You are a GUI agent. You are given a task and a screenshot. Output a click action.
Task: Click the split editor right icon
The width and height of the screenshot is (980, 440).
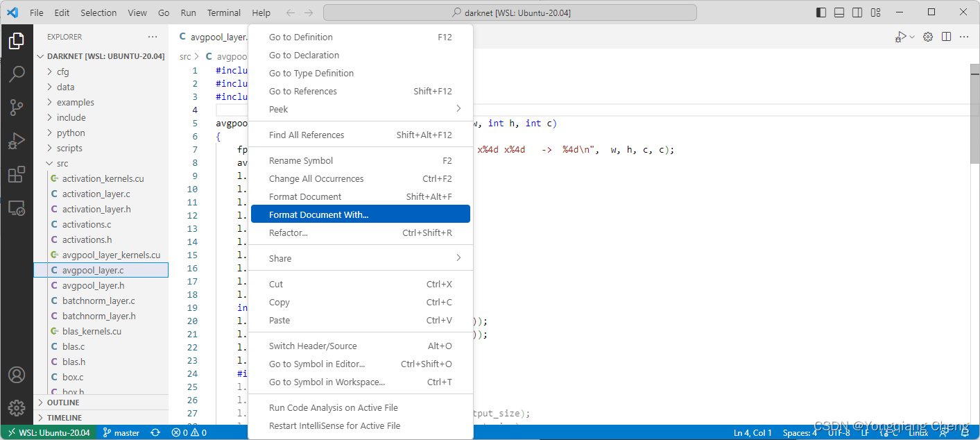946,37
